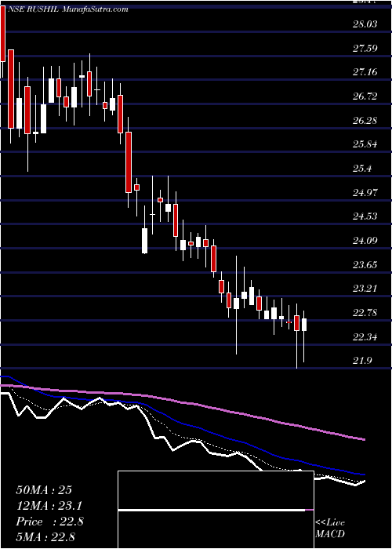392x549 pixels.
Task: Click the 27.59 price axis label
Action: coord(365,48)
